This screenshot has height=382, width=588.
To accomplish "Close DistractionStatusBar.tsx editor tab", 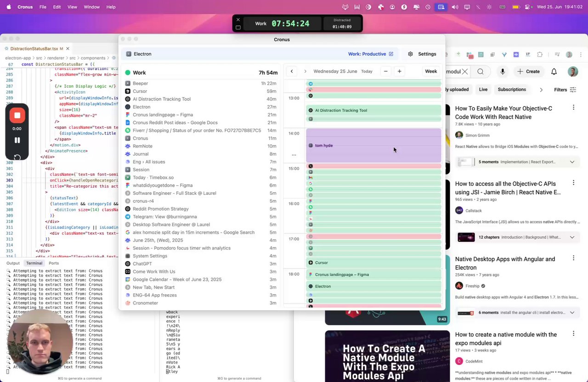I will click(x=68, y=48).
